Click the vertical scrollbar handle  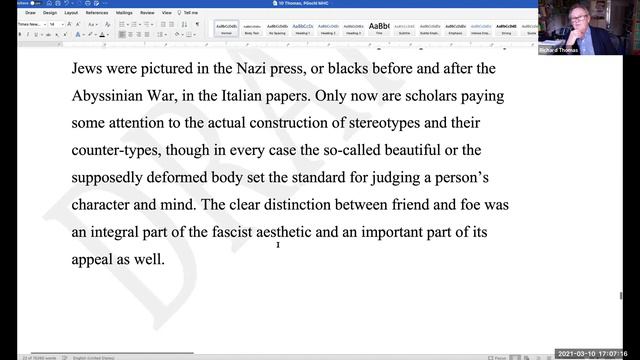tap(621, 296)
